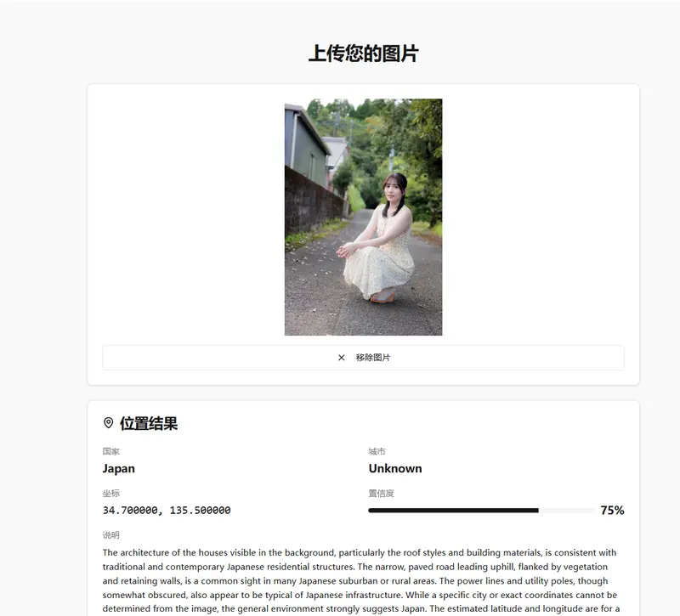The width and height of the screenshot is (680, 616).
Task: Open the uploaded photo of the crouching woman
Action: tap(364, 217)
